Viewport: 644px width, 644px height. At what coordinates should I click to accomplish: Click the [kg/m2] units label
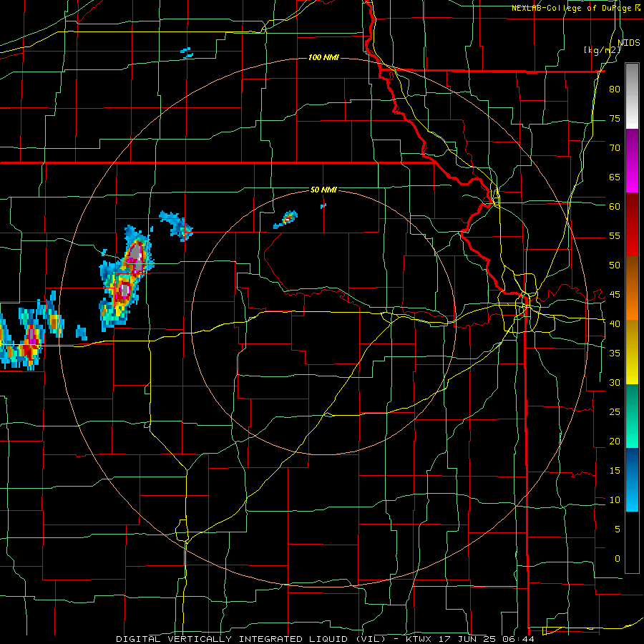tap(602, 50)
